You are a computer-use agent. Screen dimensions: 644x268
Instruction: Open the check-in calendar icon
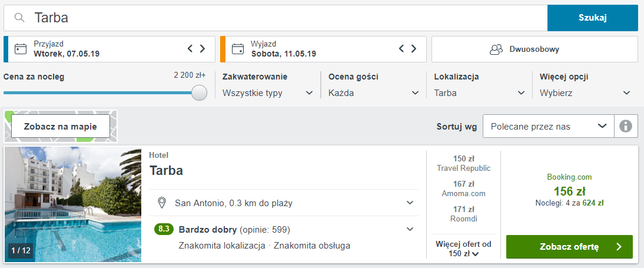tap(21, 49)
